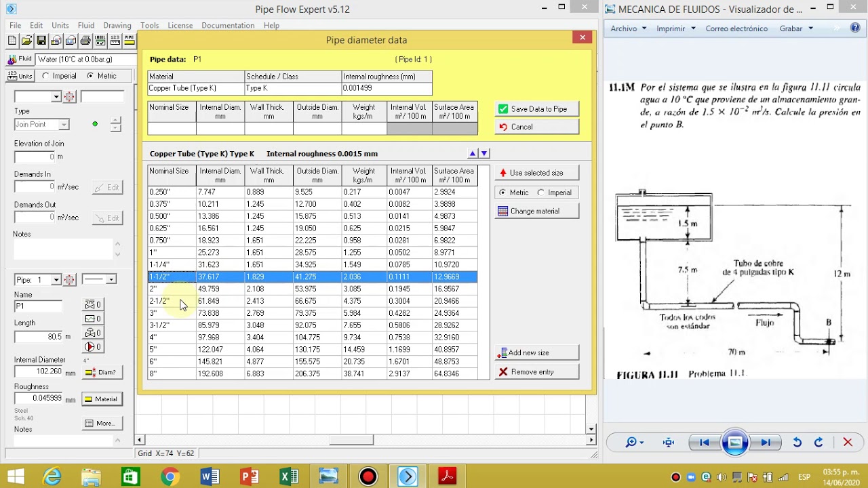Image resolution: width=868 pixels, height=488 pixels.
Task: Click Correo electrónico in photo viewer
Action: click(736, 28)
